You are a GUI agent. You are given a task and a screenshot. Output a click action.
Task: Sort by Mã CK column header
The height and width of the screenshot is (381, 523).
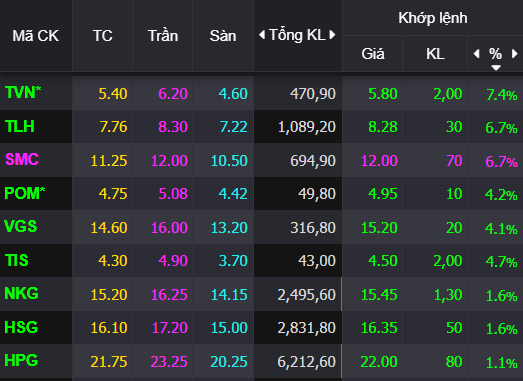pyautogui.click(x=36, y=36)
